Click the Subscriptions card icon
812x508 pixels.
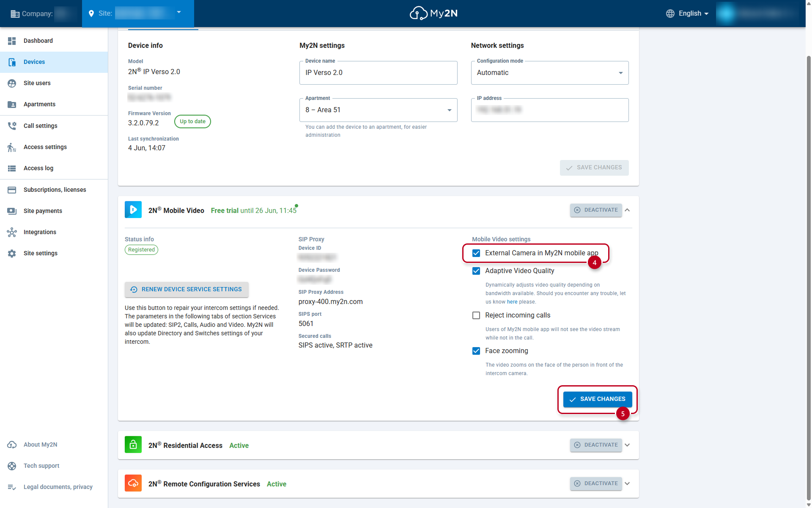12,190
